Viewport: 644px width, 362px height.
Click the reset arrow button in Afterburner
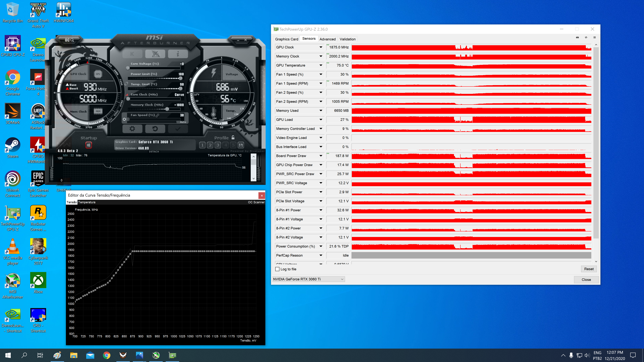click(x=155, y=129)
